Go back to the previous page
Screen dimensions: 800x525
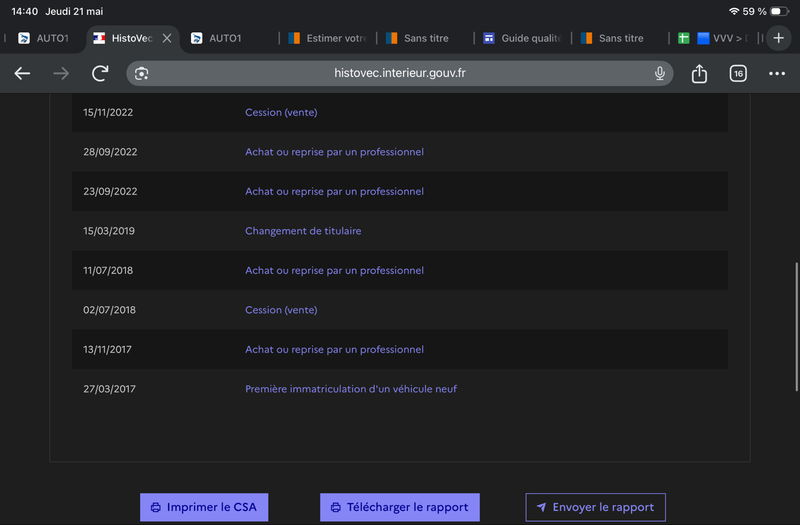click(x=22, y=73)
